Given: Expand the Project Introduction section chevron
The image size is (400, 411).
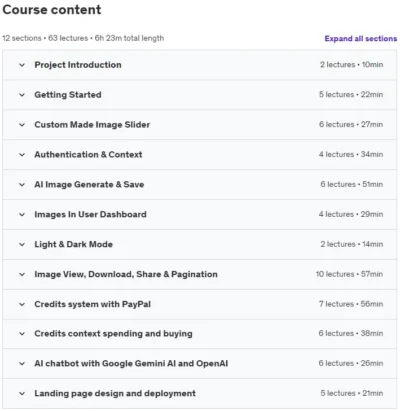Looking at the screenshot, I should [22, 65].
